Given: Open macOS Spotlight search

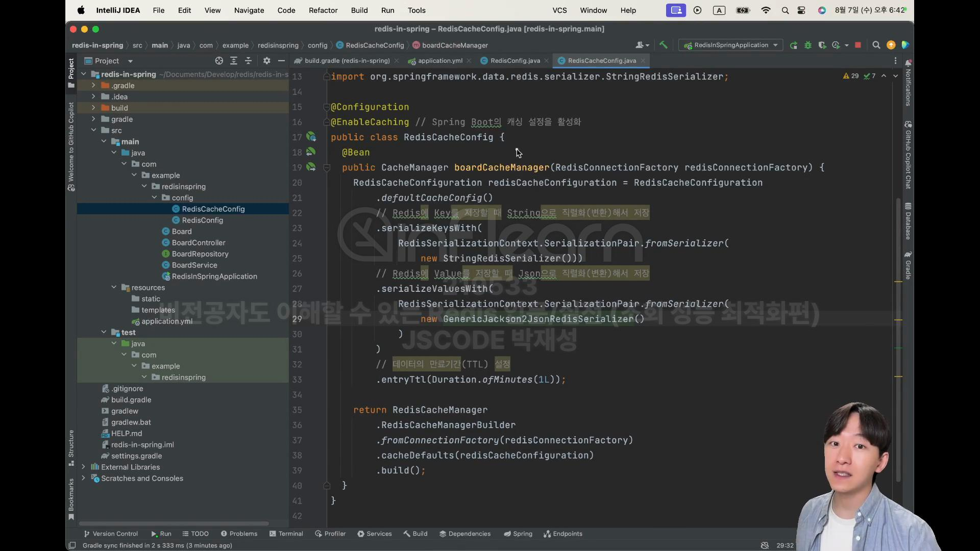Looking at the screenshot, I should [x=785, y=10].
